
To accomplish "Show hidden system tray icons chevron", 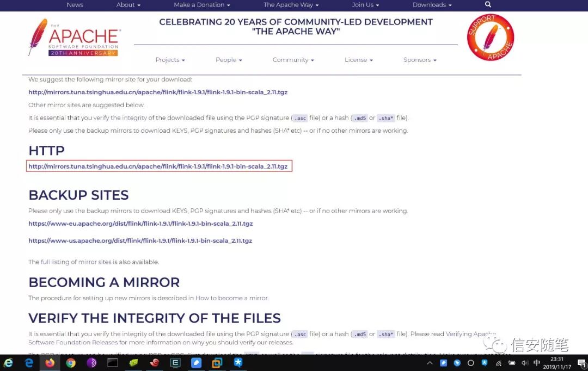I will [430, 363].
